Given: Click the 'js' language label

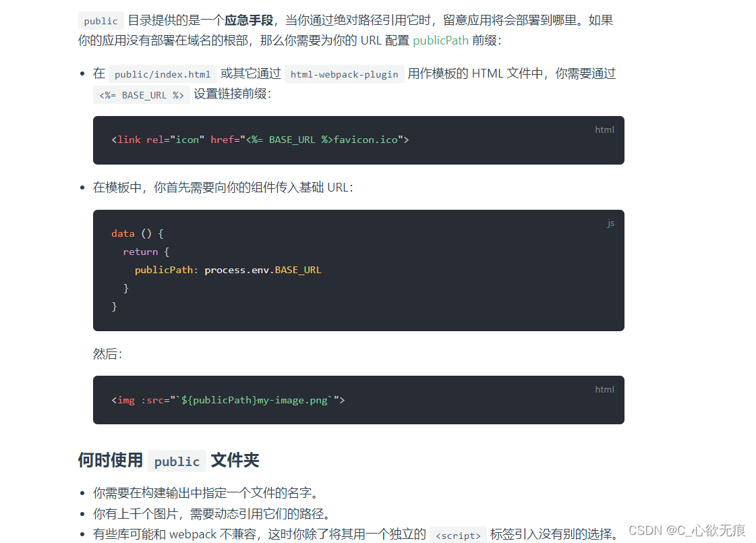Looking at the screenshot, I should coord(610,223).
